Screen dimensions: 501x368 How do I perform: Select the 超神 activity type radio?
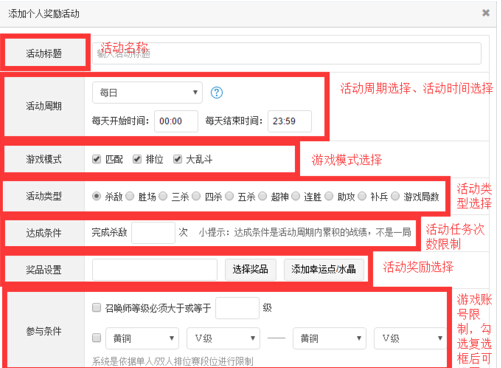point(263,196)
